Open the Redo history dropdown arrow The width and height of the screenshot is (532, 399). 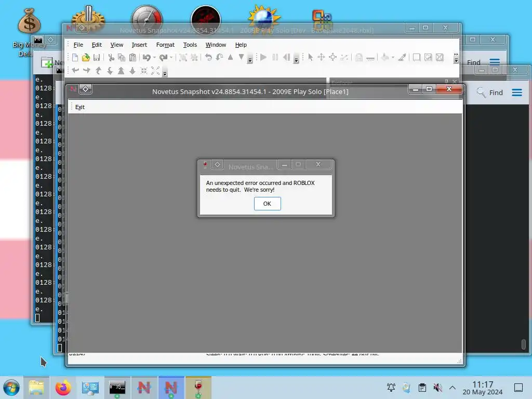tap(171, 57)
